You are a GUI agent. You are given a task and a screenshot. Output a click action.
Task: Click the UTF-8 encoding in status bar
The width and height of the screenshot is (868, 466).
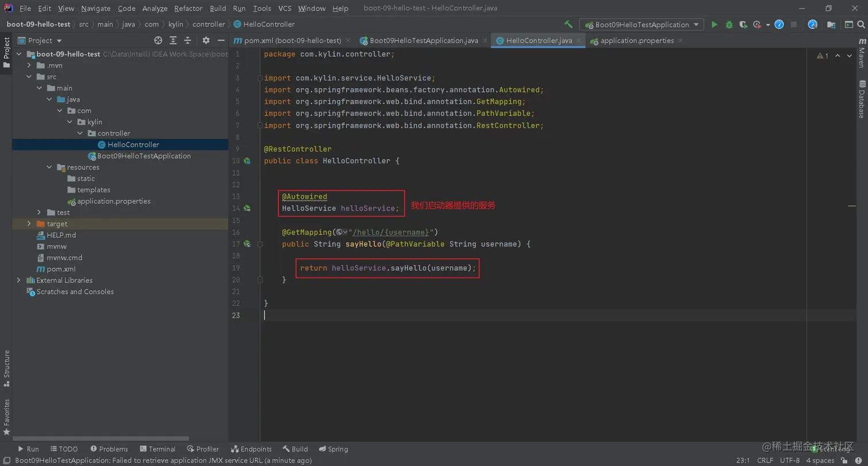[x=790, y=460]
